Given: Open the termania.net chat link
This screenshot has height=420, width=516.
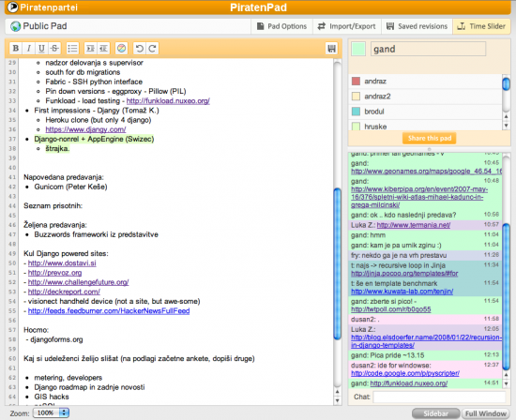Looking at the screenshot, I should [414, 225].
